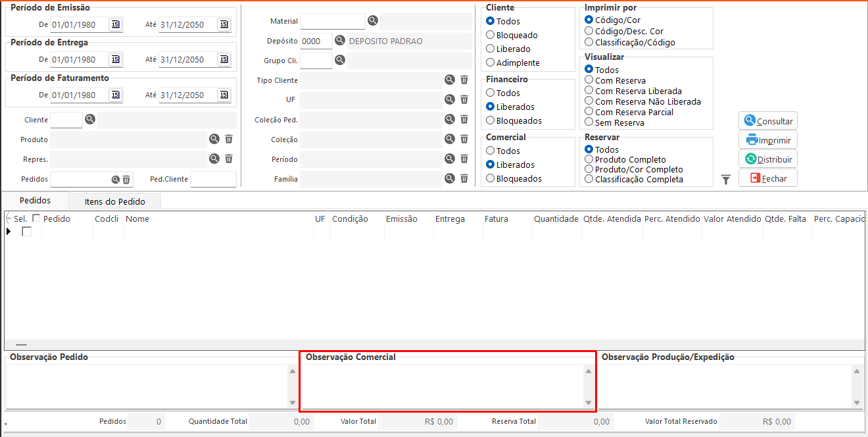Select Bloqueado under Cliente options

[491, 35]
